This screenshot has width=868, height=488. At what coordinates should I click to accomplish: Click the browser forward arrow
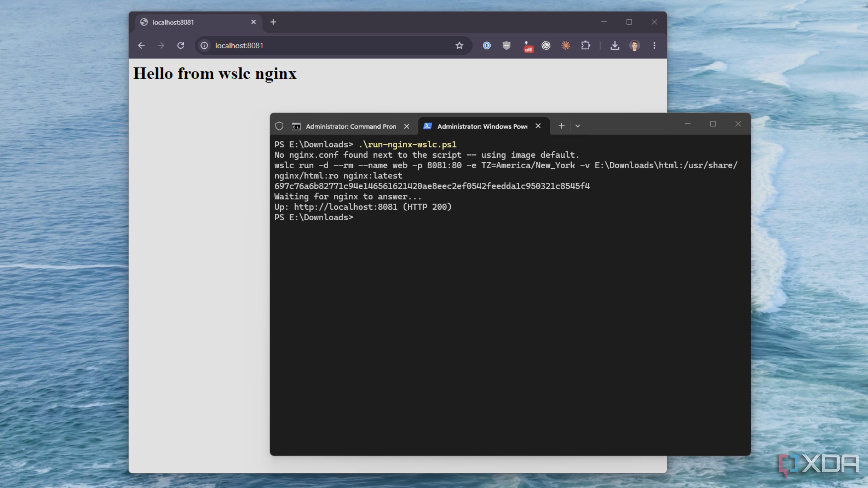click(161, 45)
